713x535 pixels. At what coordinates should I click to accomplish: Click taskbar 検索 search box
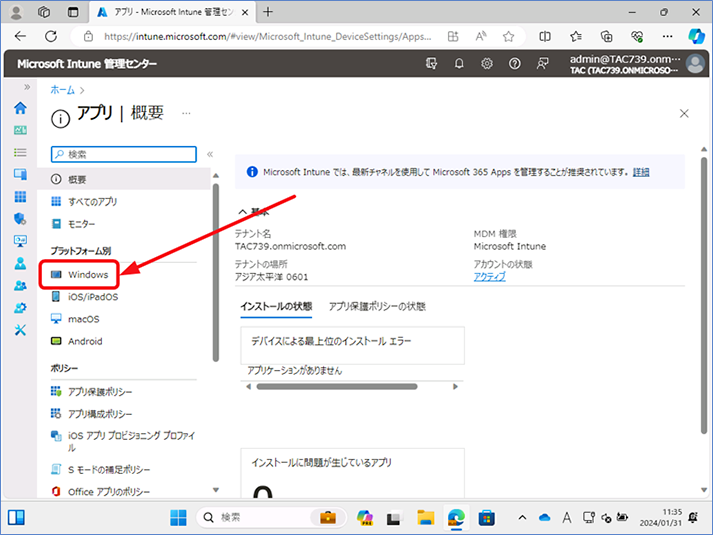point(271,518)
